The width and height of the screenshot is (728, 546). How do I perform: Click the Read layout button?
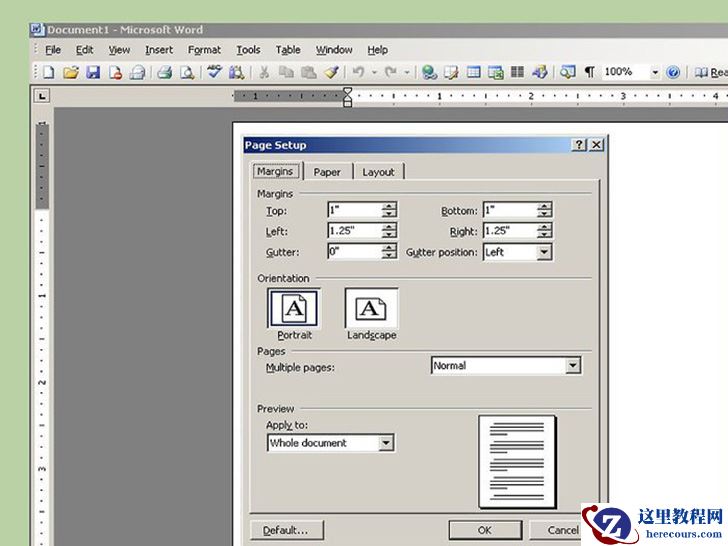(710, 72)
